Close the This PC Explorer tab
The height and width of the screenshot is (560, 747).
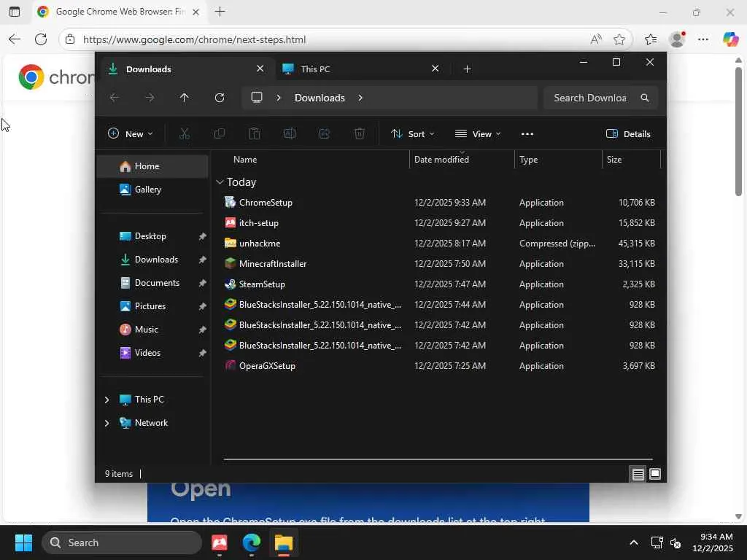coord(435,69)
